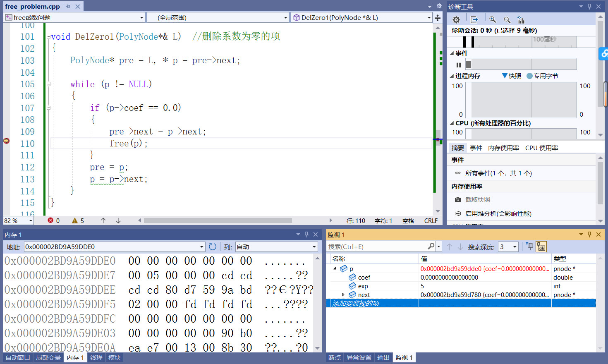Click the 搜索(Ctrl+E) watch search field

click(377, 247)
